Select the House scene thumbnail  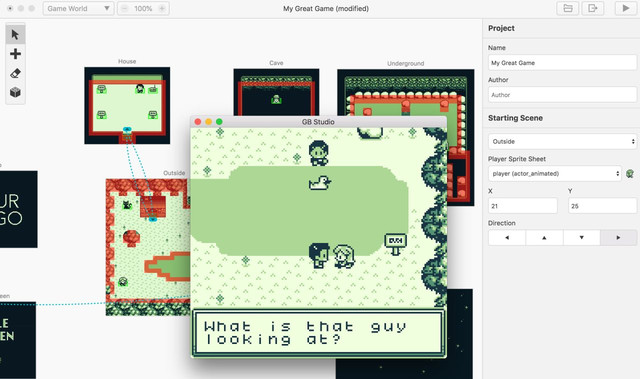point(127,106)
